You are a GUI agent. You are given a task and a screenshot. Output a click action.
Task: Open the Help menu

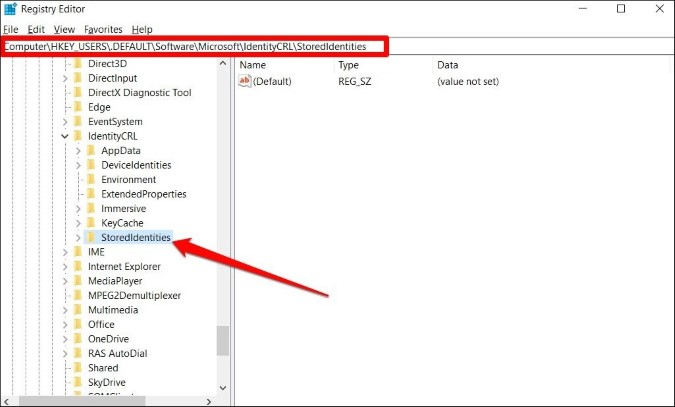[x=142, y=29]
